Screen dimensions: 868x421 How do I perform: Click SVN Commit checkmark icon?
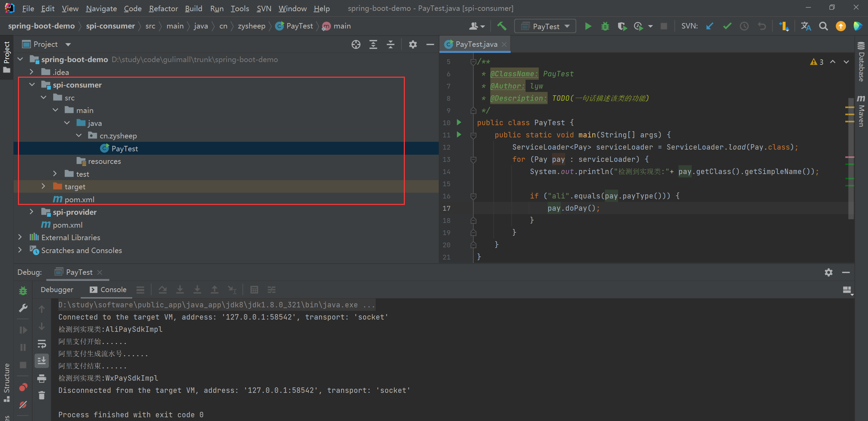click(x=727, y=26)
